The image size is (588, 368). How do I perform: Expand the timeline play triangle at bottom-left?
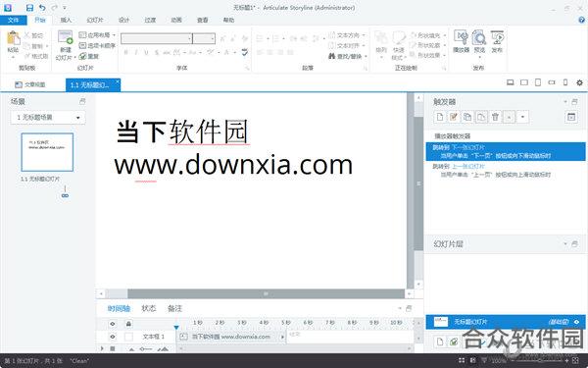point(102,348)
